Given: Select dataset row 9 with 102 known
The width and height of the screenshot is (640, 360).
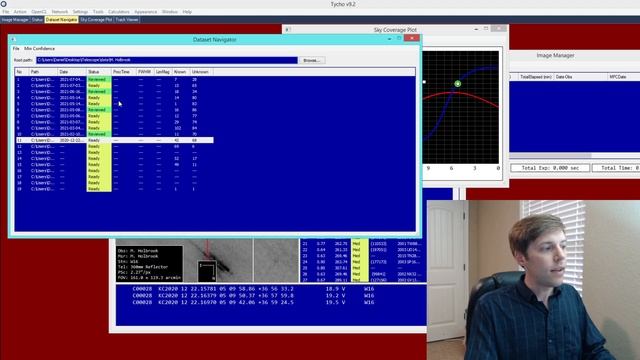Looking at the screenshot, I should click(114, 128).
